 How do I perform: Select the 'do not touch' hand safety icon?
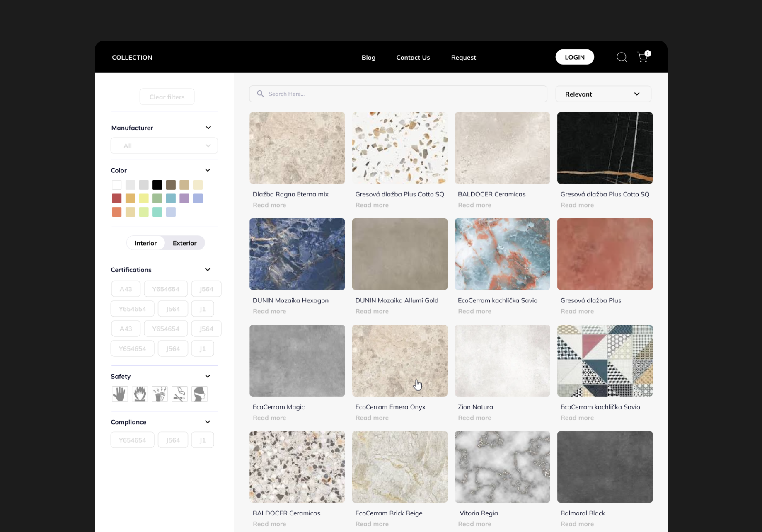120,394
